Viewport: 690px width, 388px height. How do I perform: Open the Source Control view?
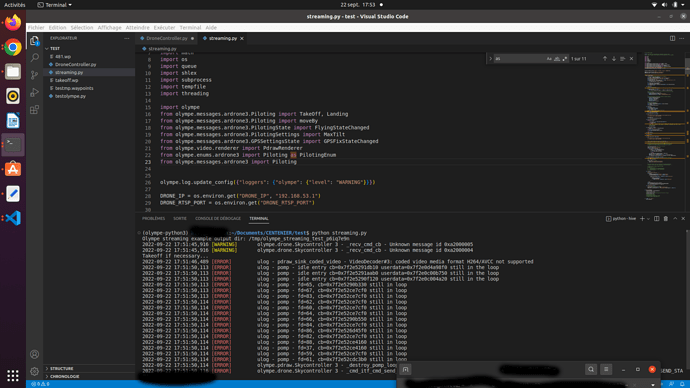[35, 75]
